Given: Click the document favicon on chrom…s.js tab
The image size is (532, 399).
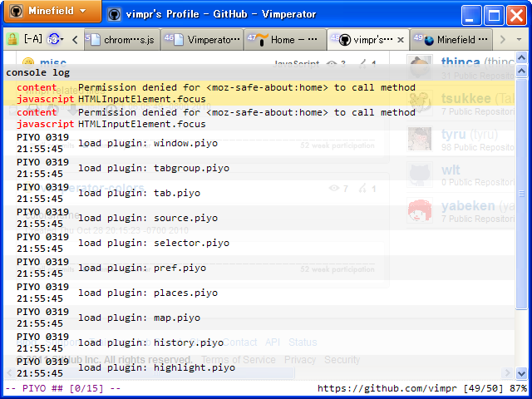Looking at the screenshot, I should click(96, 40).
